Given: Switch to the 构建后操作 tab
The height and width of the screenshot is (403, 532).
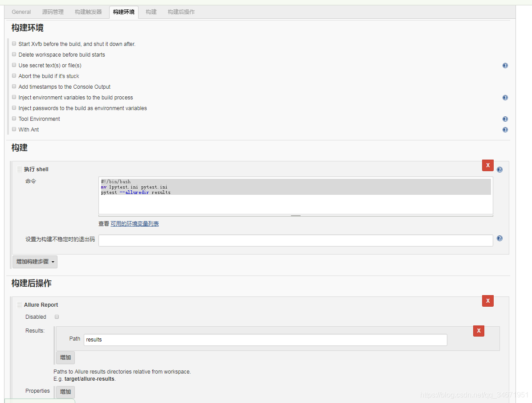Looking at the screenshot, I should tap(181, 12).
